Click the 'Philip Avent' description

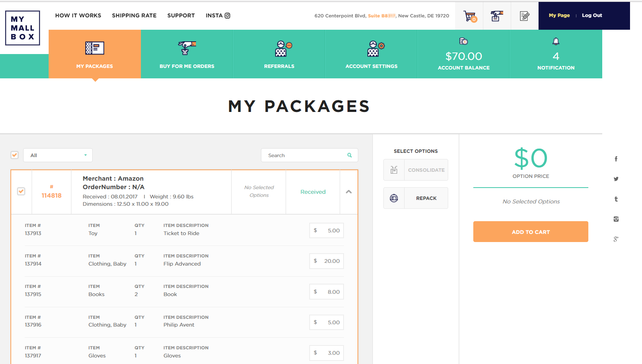[179, 325]
